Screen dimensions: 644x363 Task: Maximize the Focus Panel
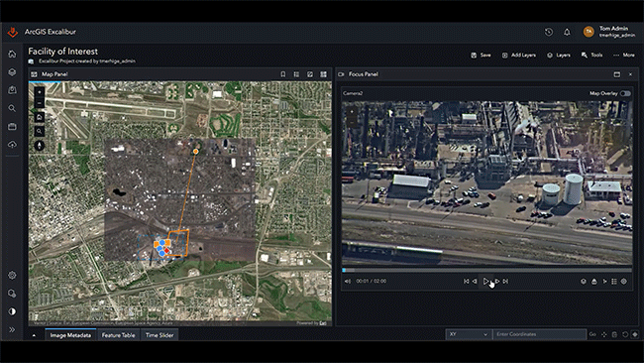pos(617,74)
